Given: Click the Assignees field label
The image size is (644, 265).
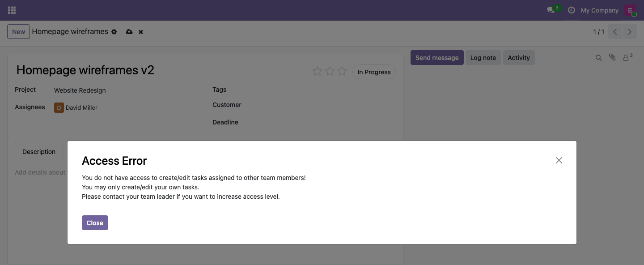Looking at the screenshot, I should [30, 107].
